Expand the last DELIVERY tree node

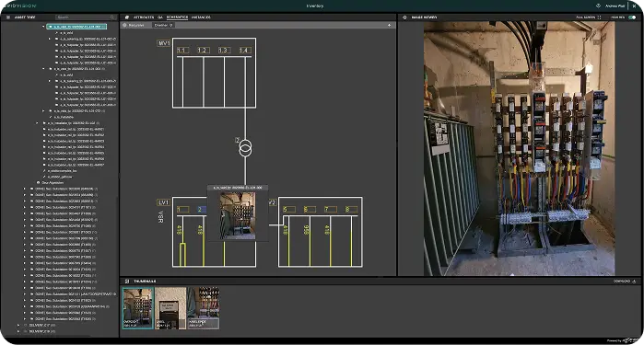tap(18, 331)
